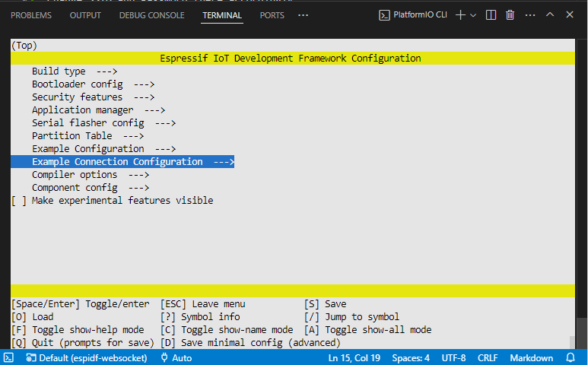
Task: Click the [Space/Enter] Toggle/enter hint
Action: click(80, 304)
